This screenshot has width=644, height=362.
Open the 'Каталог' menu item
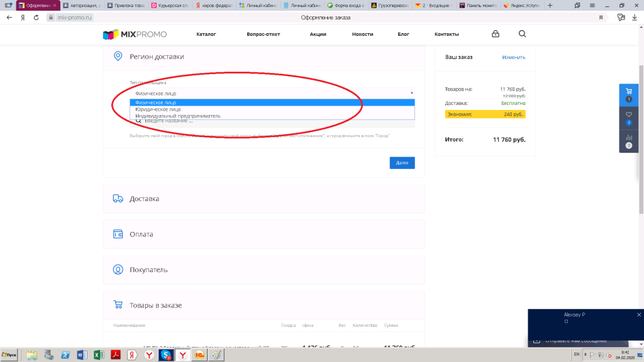[206, 34]
